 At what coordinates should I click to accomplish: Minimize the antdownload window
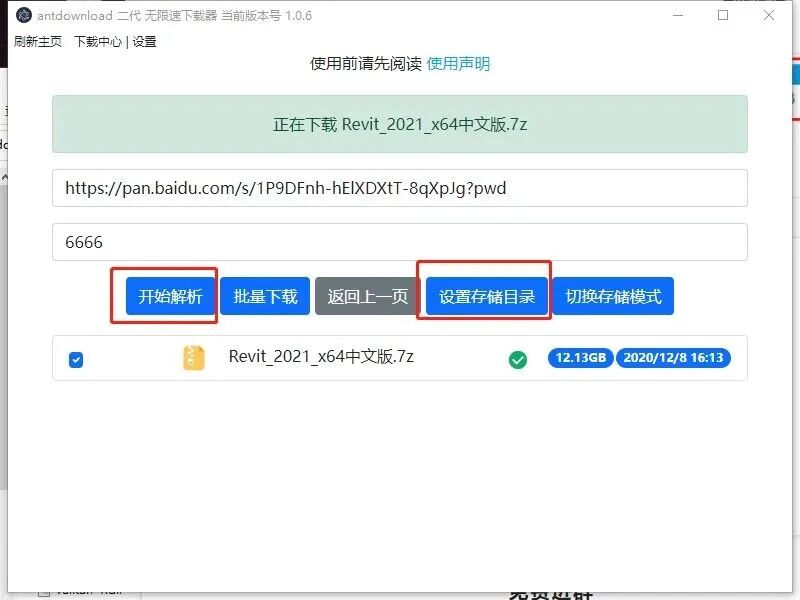pyautogui.click(x=678, y=15)
